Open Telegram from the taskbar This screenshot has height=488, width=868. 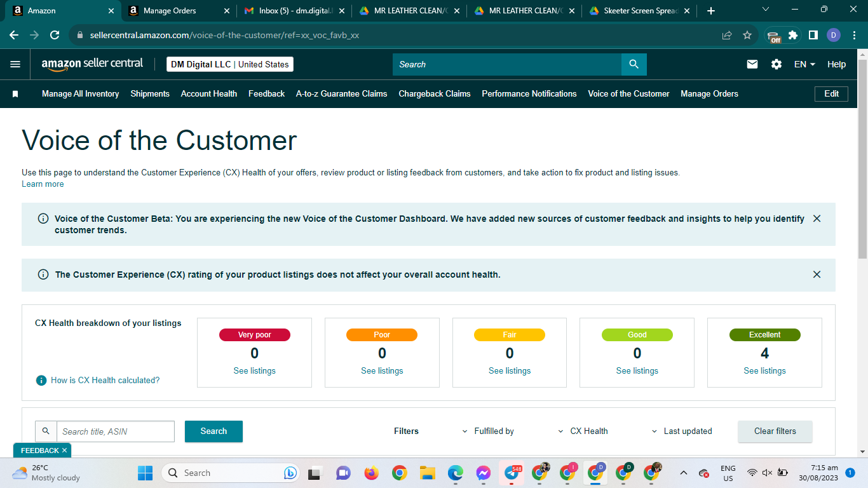(x=512, y=473)
